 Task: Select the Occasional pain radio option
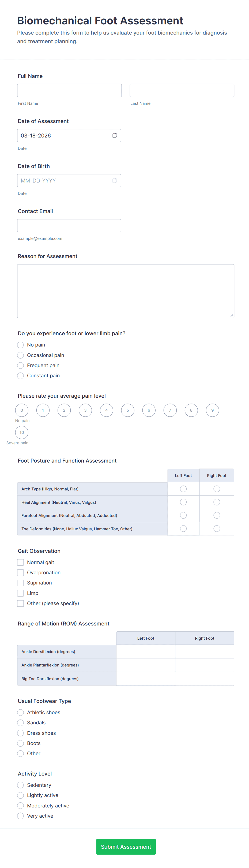(21, 355)
